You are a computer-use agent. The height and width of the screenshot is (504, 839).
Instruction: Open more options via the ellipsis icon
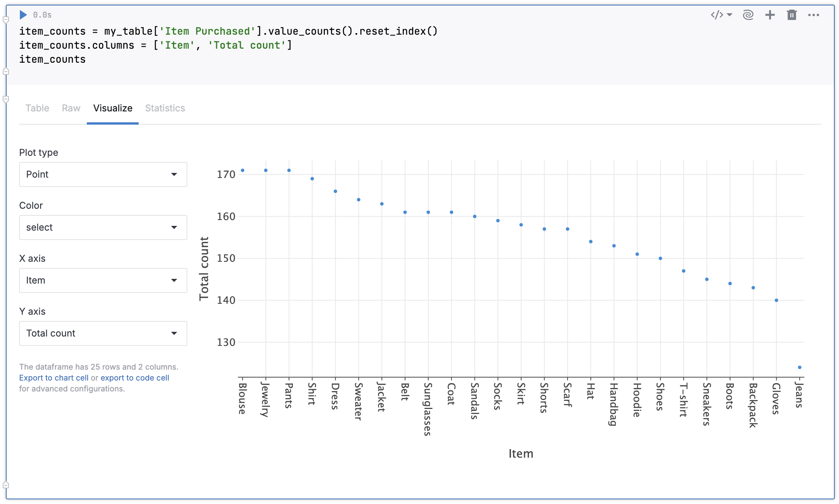[813, 15]
